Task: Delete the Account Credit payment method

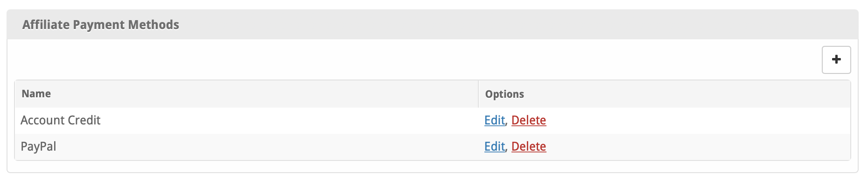Action: [x=528, y=120]
